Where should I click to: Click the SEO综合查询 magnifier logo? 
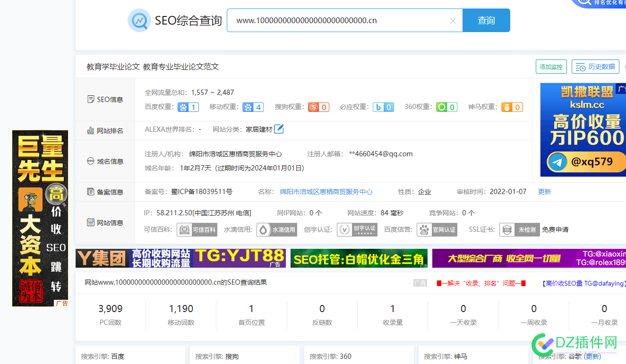139,20
